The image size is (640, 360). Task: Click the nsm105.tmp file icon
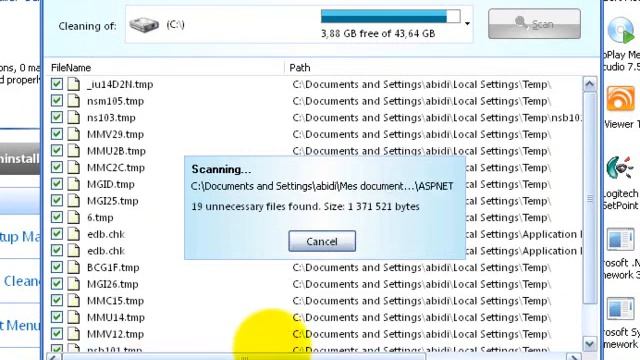click(x=73, y=101)
